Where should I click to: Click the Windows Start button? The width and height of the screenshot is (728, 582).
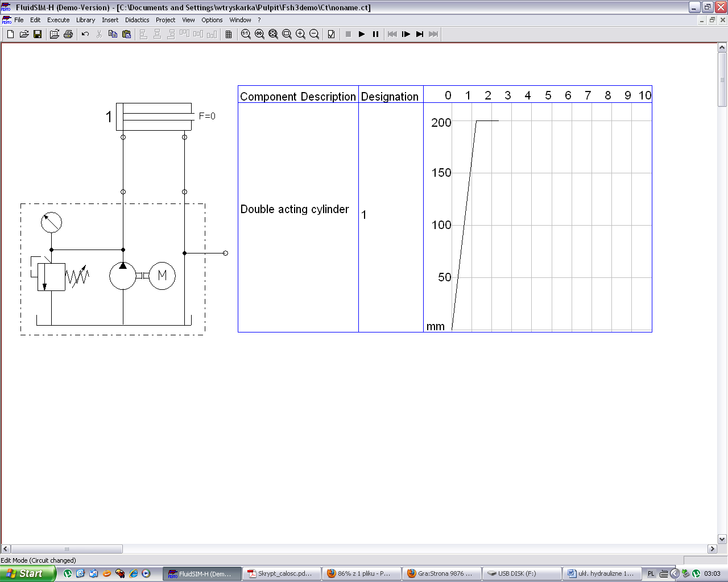pyautogui.click(x=27, y=573)
